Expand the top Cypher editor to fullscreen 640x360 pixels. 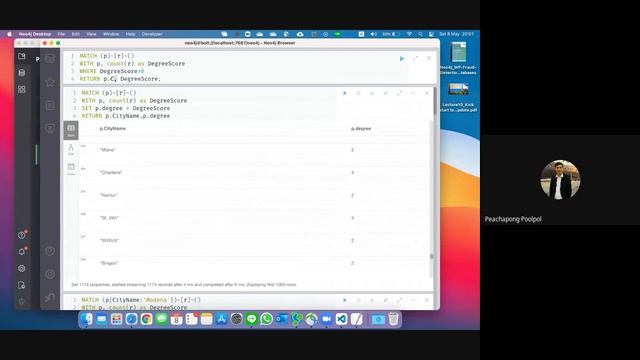(x=415, y=59)
